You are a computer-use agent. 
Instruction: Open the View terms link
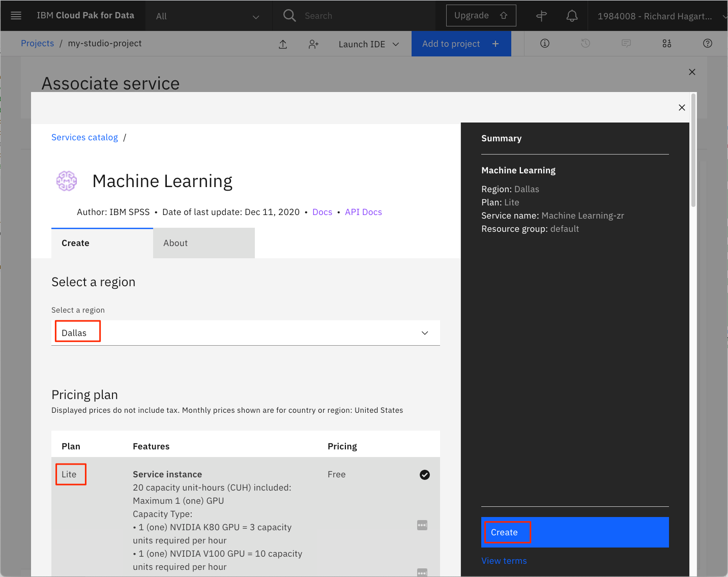tap(504, 561)
